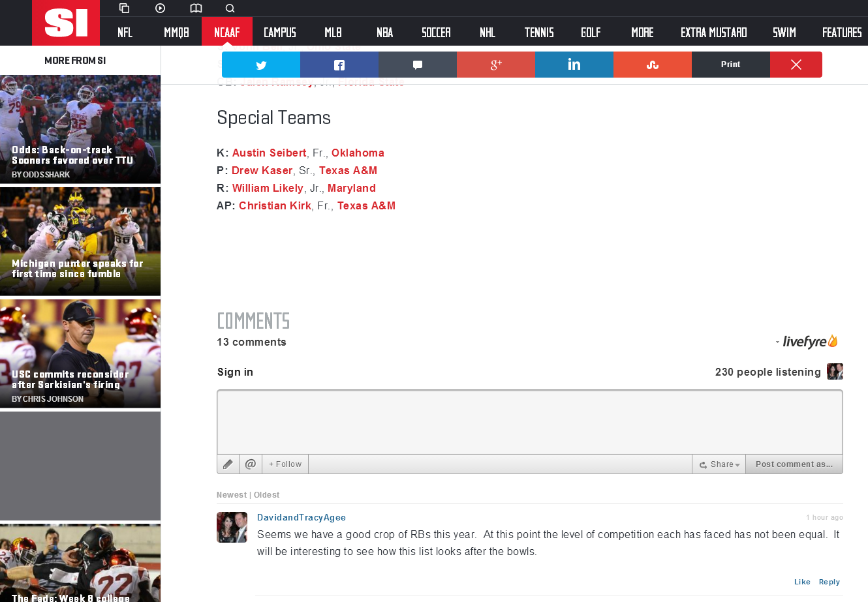868x602 pixels.
Task: Sort comments by Oldest
Action: [266, 495]
